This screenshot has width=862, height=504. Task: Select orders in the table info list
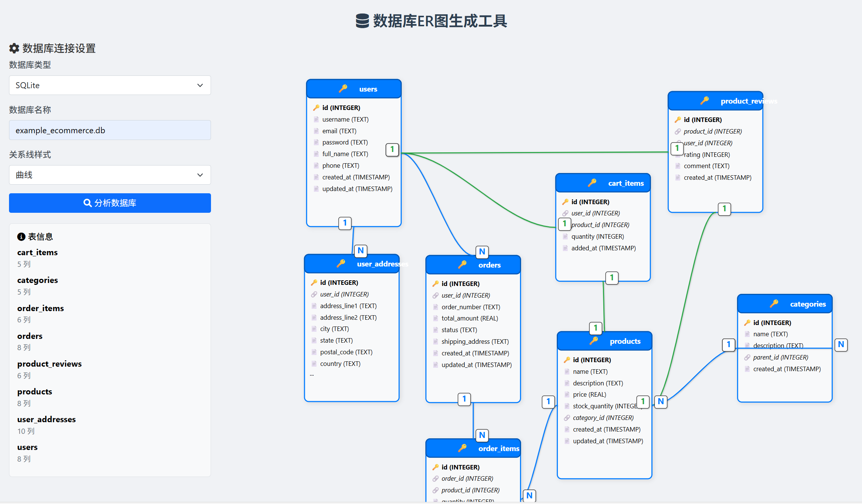click(30, 336)
